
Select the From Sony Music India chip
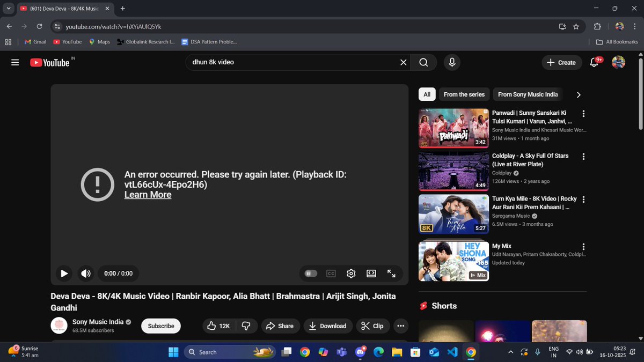click(528, 94)
